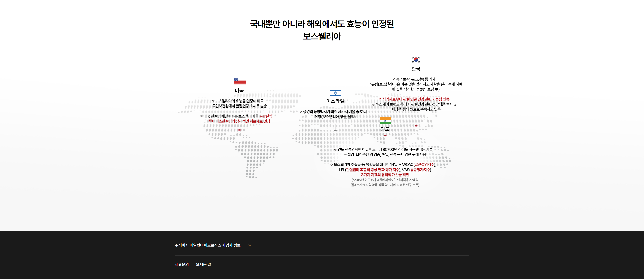Click the 인도 country label

[385, 129]
